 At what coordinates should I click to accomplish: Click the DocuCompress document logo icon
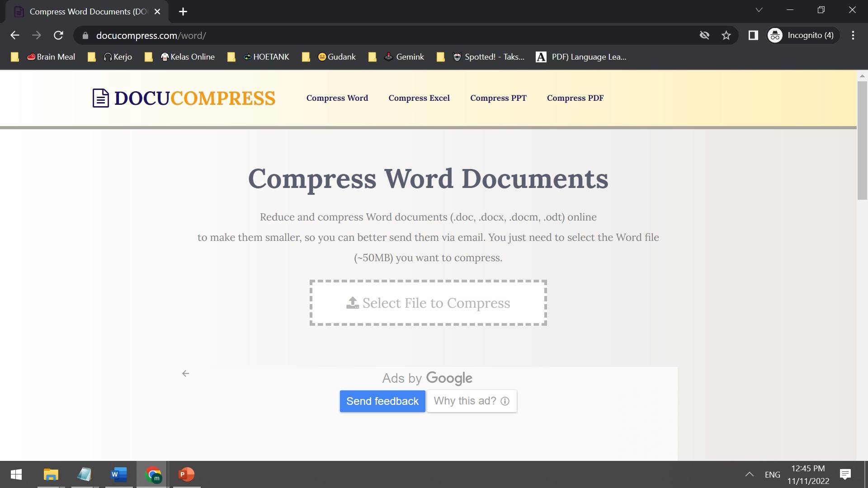coord(100,98)
